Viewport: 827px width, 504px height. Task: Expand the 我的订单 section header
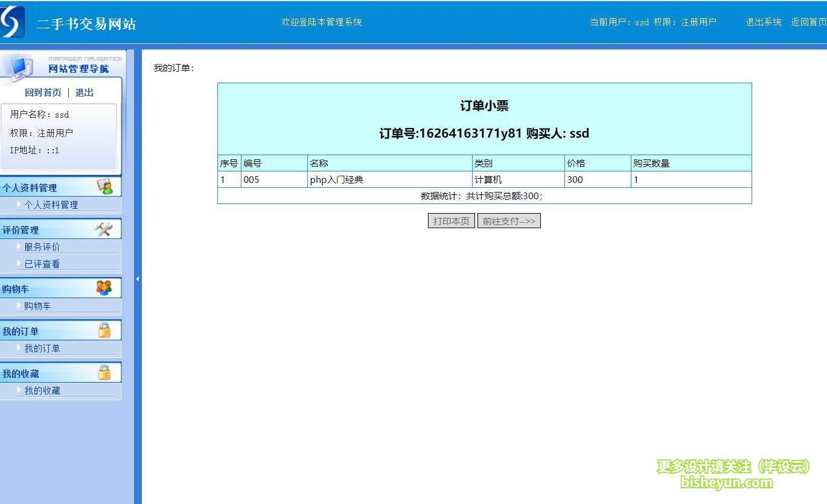coord(60,331)
